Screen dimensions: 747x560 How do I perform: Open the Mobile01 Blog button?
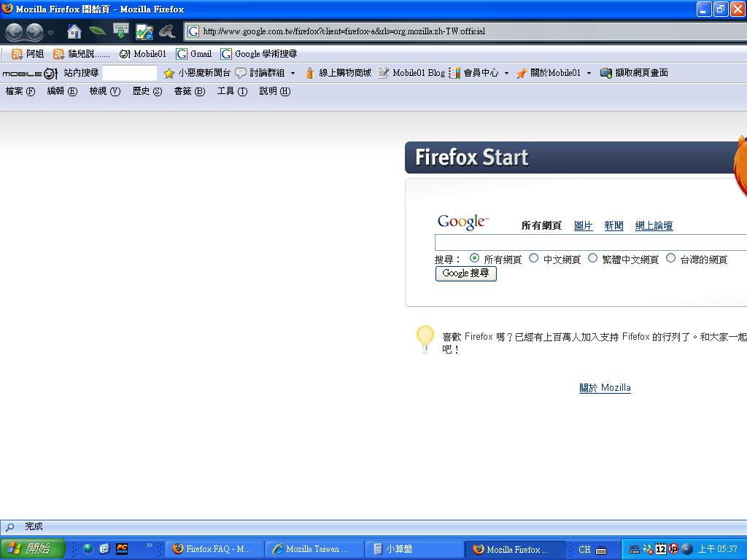point(411,73)
